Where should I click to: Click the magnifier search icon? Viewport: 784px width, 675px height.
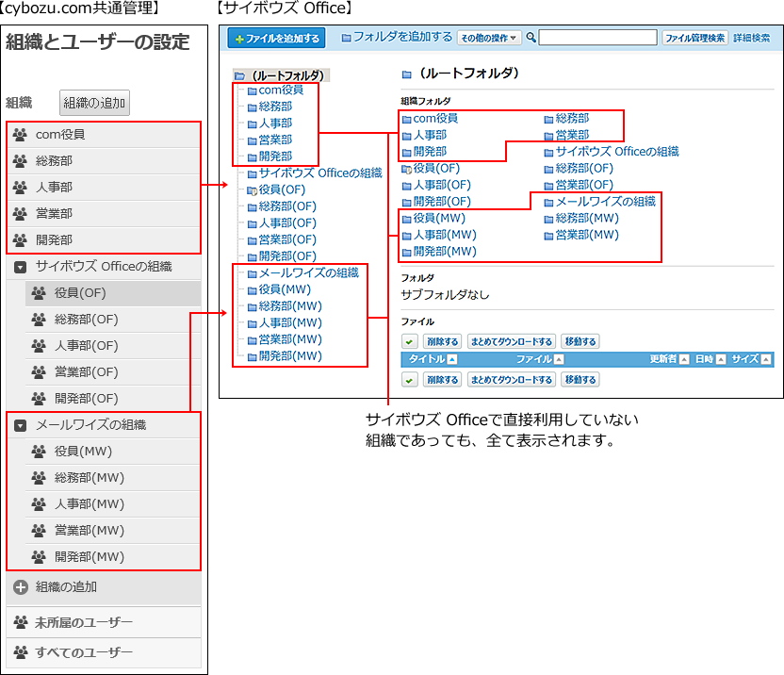click(x=531, y=38)
